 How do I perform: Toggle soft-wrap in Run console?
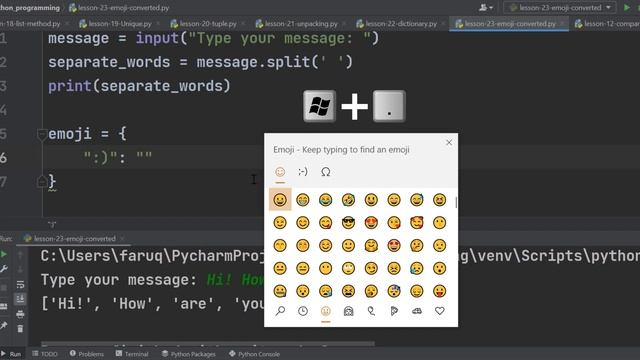click(20, 284)
